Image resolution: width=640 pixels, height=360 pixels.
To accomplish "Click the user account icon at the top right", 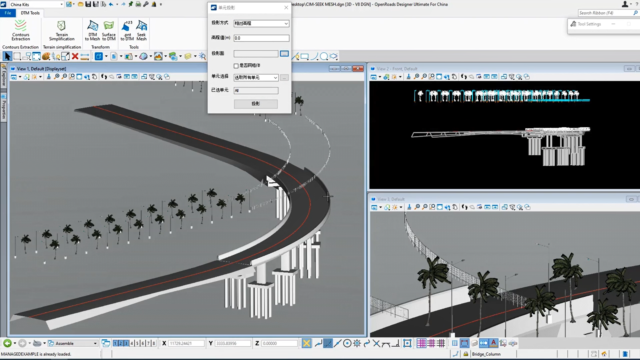I will 625,4.
